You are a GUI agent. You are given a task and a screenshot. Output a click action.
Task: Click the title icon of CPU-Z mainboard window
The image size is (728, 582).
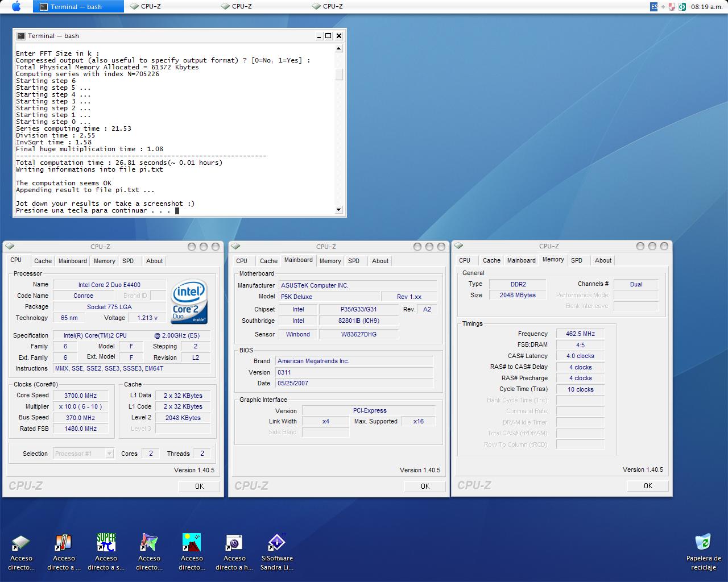point(235,246)
